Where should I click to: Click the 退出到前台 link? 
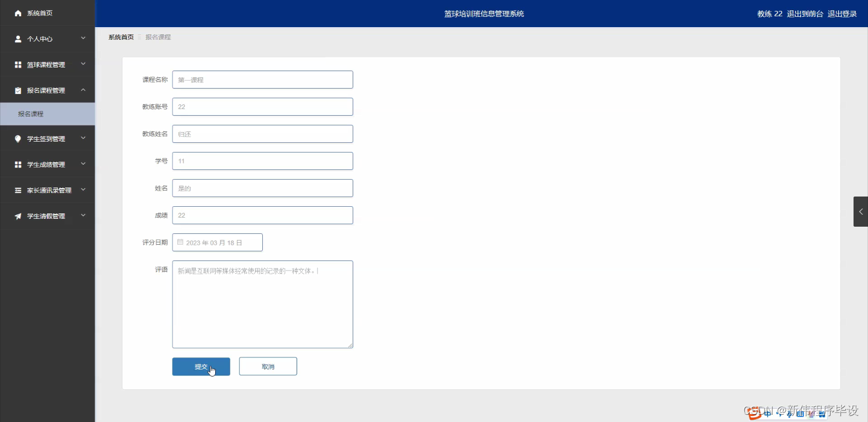pyautogui.click(x=805, y=14)
